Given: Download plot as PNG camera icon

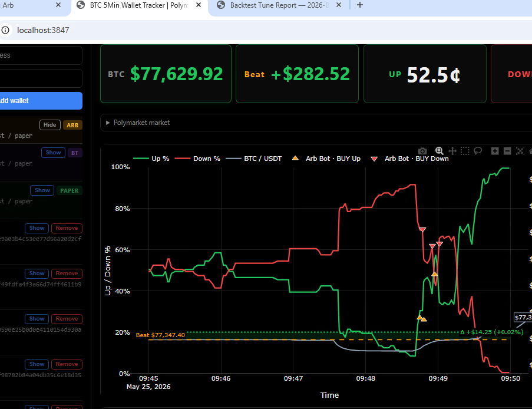Looking at the screenshot, I should [x=422, y=151].
